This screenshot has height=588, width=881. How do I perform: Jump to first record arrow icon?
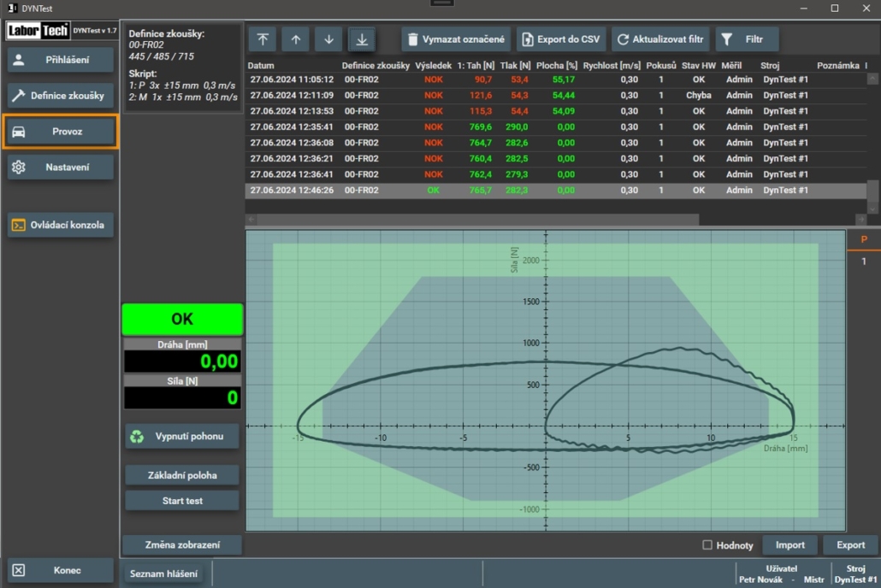(262, 39)
